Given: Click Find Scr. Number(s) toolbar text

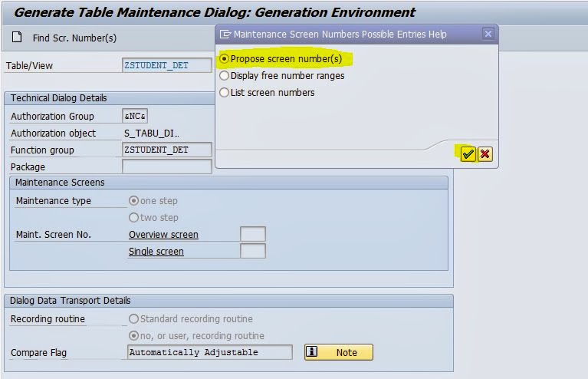Looking at the screenshot, I should 74,38.
